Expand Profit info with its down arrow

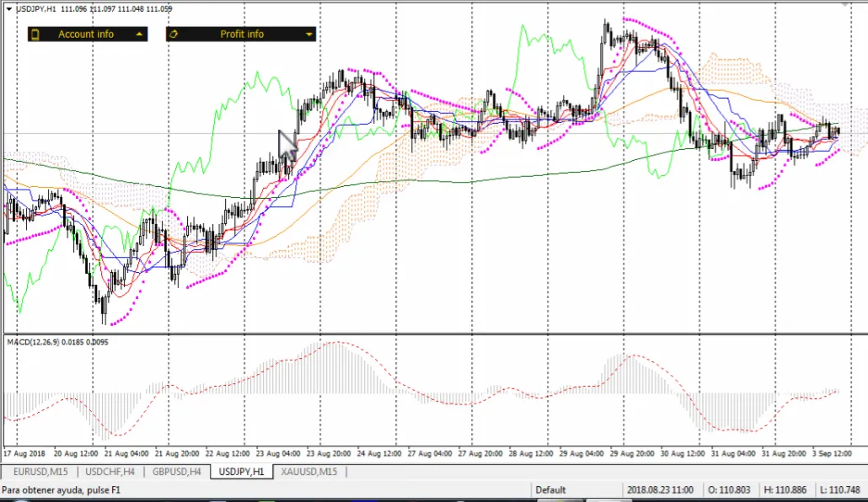coord(309,35)
